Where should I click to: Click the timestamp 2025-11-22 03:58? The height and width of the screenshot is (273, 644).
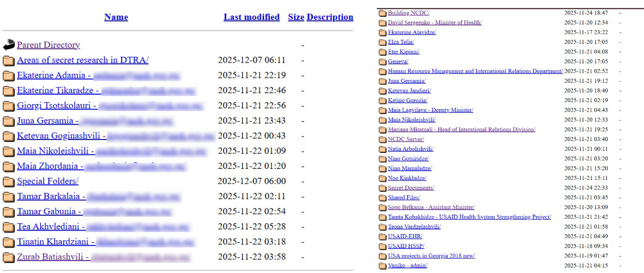(252, 258)
